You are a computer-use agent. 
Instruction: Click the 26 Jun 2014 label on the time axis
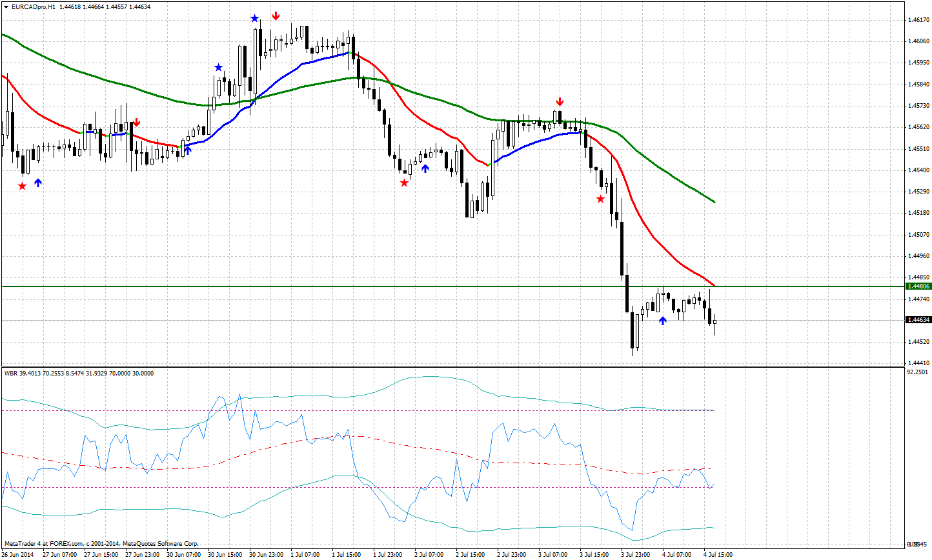click(19, 554)
